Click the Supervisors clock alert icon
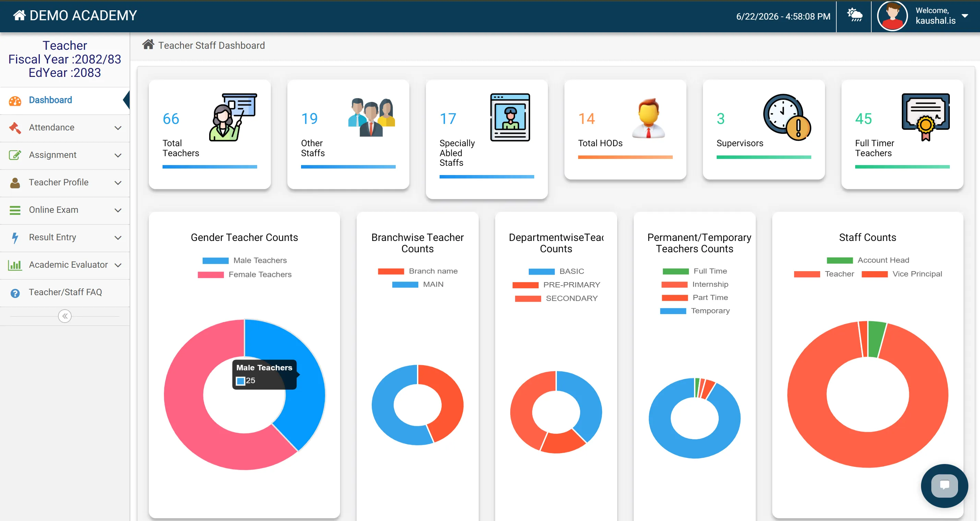The image size is (980, 521). point(787,117)
